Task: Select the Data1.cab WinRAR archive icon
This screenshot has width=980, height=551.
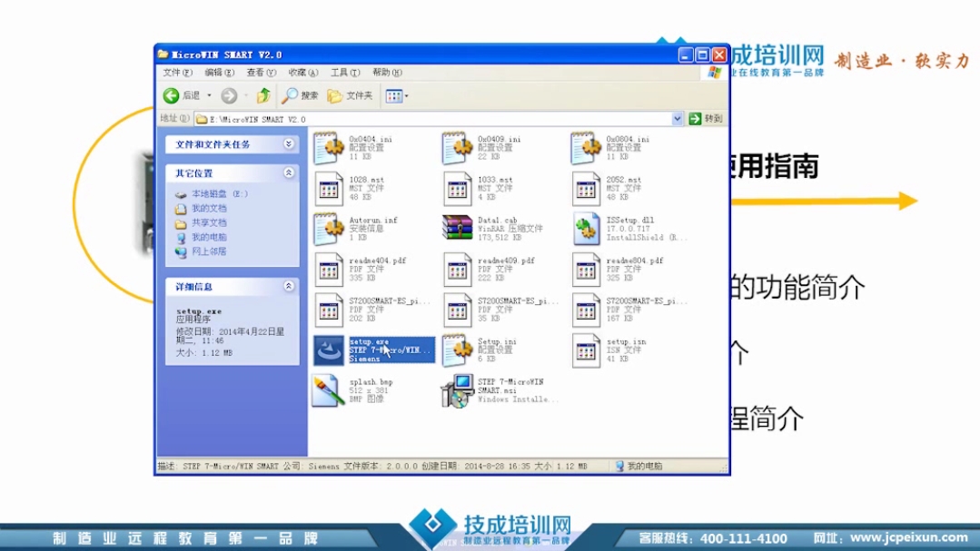Action: 458,228
